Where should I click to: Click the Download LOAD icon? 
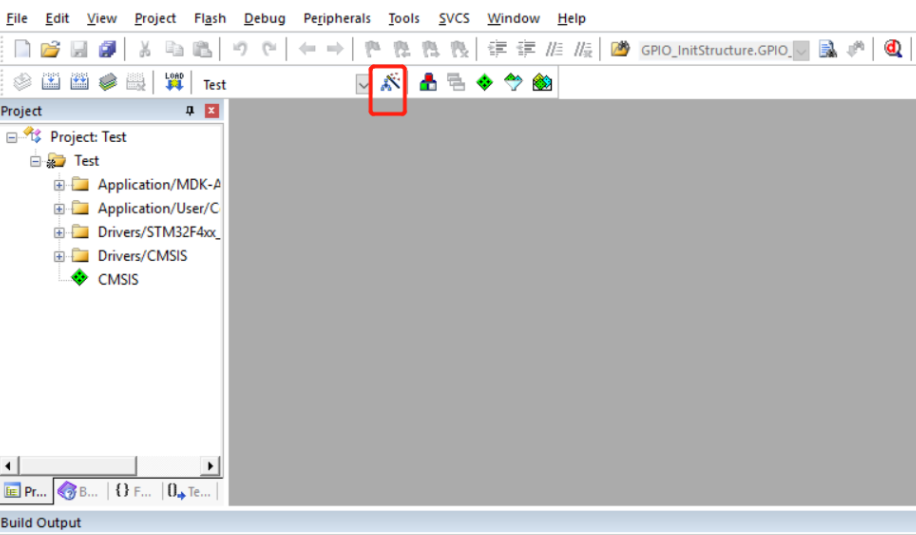pyautogui.click(x=174, y=82)
